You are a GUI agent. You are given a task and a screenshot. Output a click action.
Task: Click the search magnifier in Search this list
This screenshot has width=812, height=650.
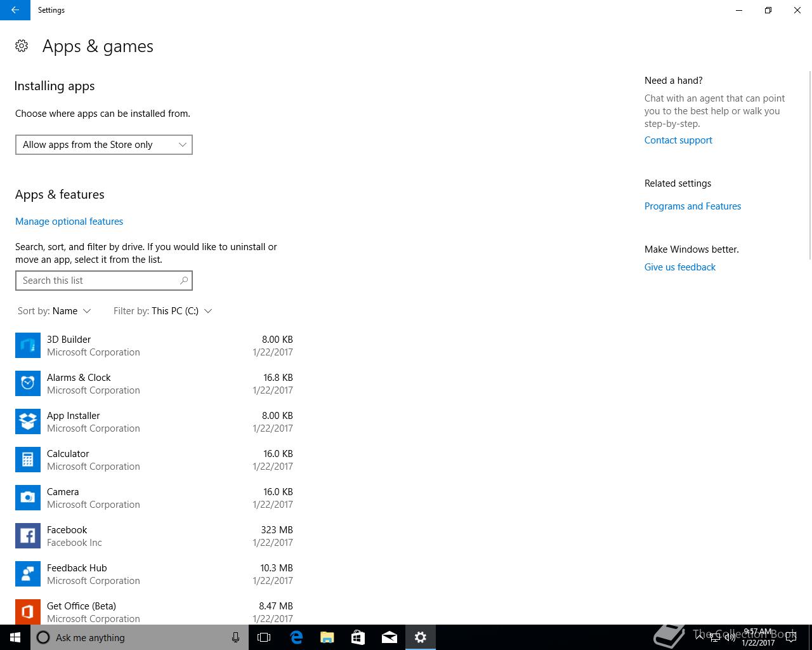pos(184,280)
